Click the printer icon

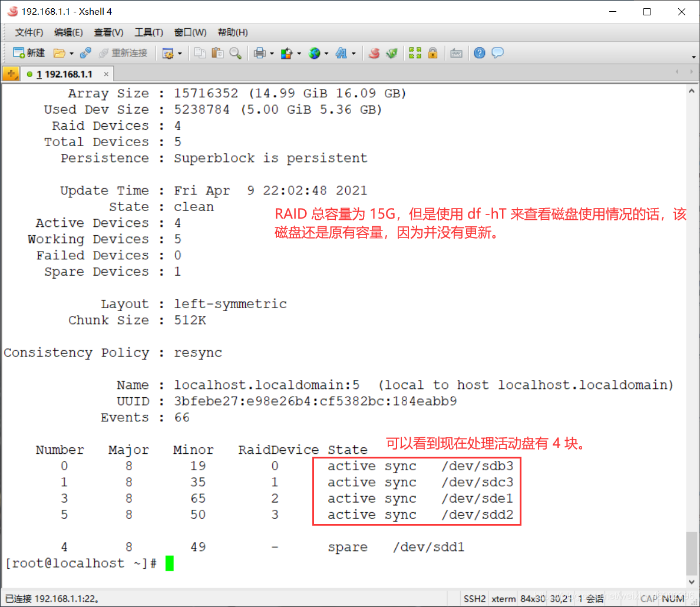coord(259,53)
